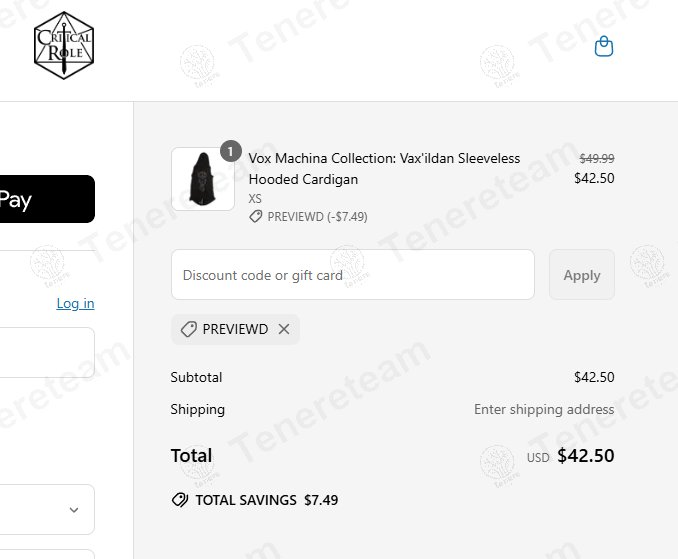678x559 pixels.
Task: Click the PREVIEWD chip label
Action: pos(235,329)
